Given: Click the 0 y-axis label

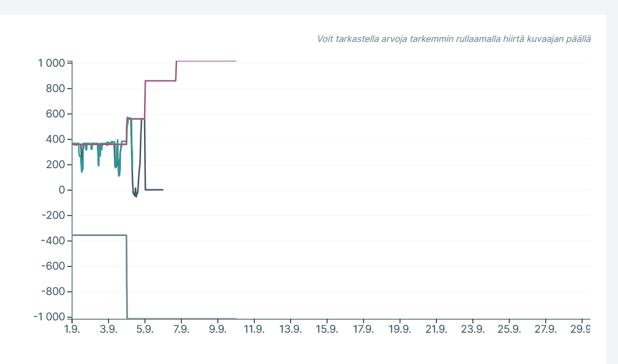Looking at the screenshot, I should coord(61,190).
